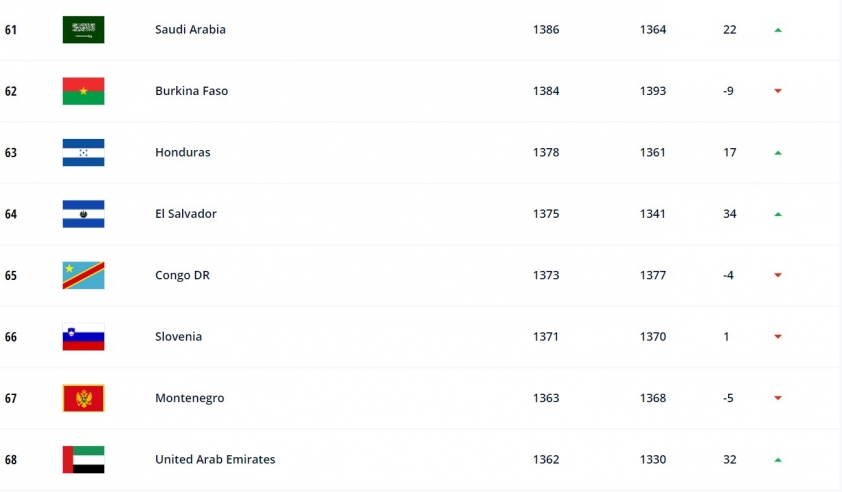
Task: Click the United Arab Emirates flag icon
Action: tap(83, 459)
